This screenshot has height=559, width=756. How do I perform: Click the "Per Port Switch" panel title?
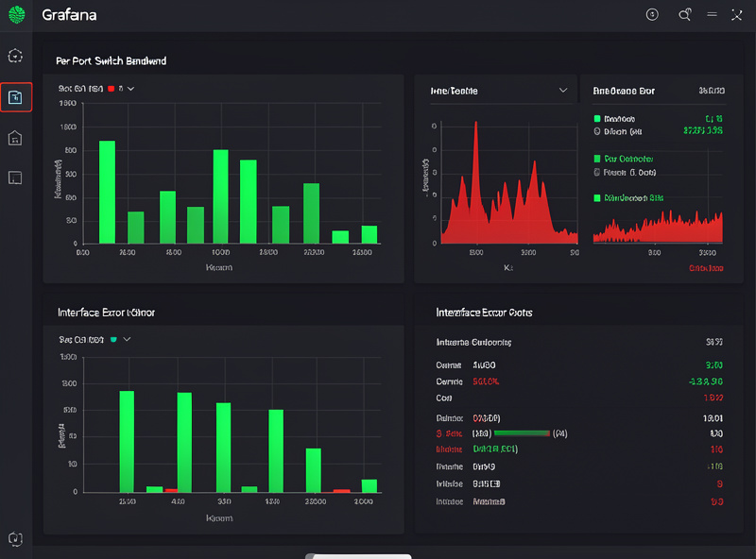coord(112,60)
